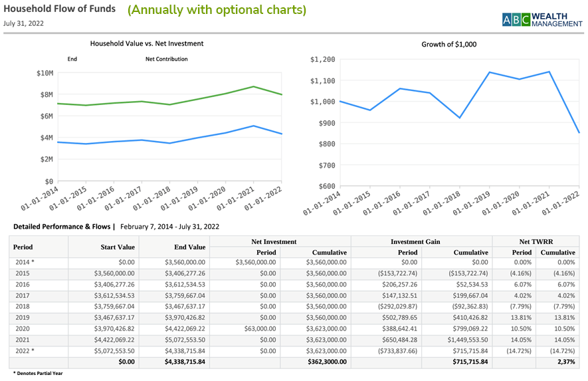This screenshot has height=381, width=588.
Task: Click the total cumulative TWRR 2,37% cell
Action: 561,362
